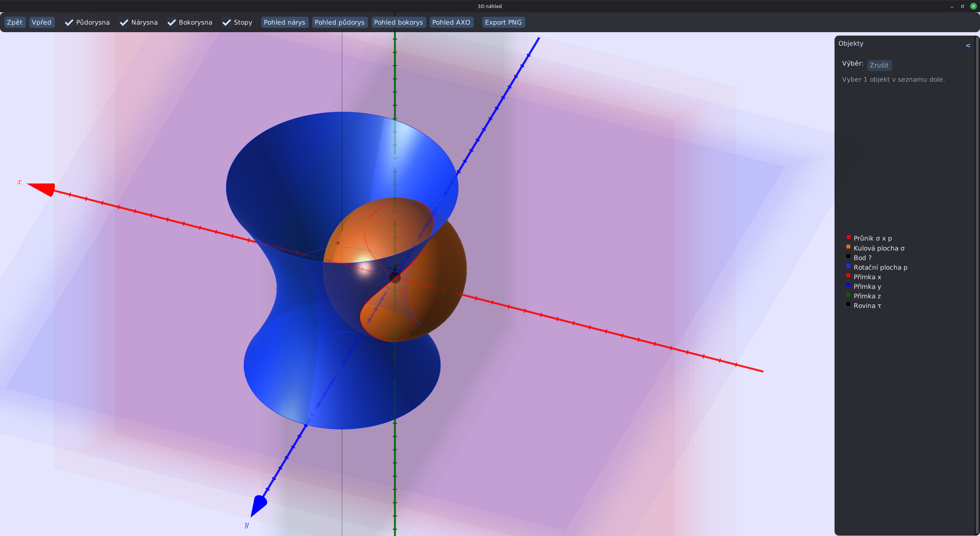Screen dimensions: 980x536
Task: Switch to Pohled bokorys view
Action: pyautogui.click(x=398, y=22)
